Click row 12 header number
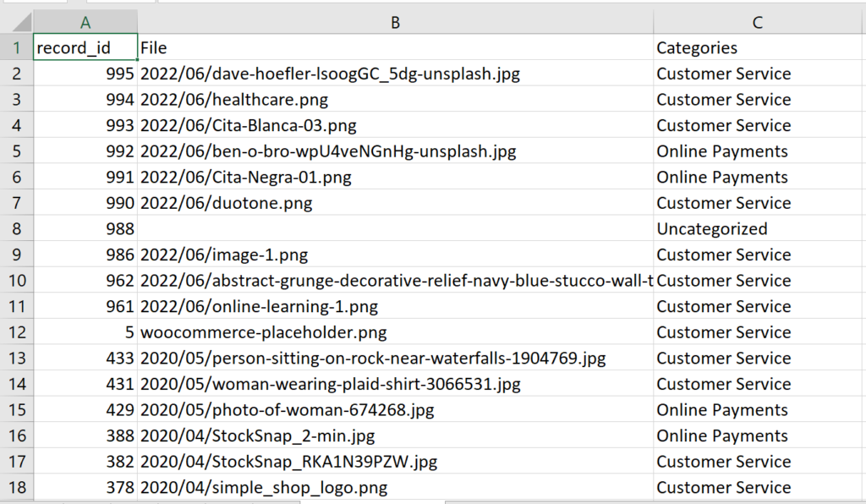 click(16, 332)
